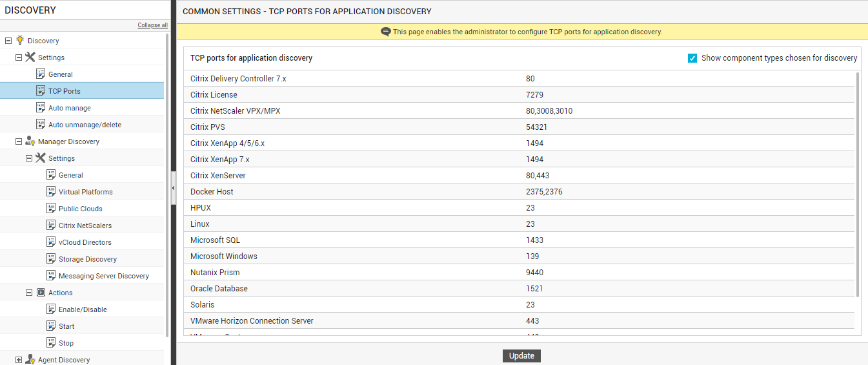
Task: Collapse the Actions node
Action: [29, 292]
